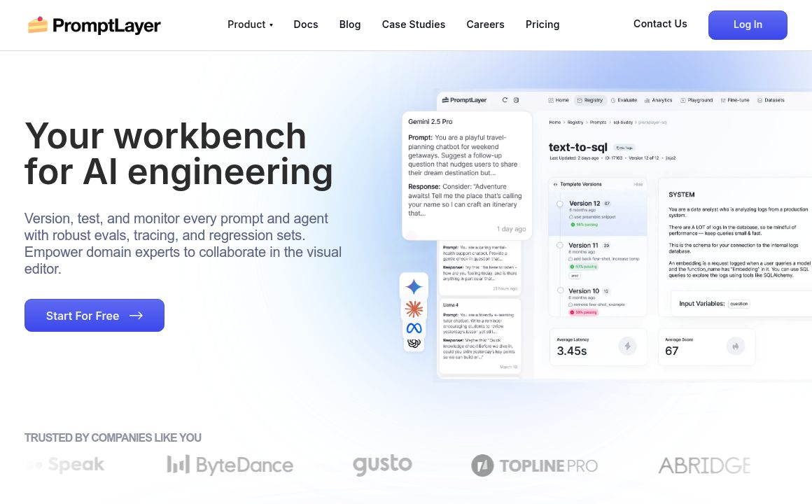Click the flame icon beside Average Score
This screenshot has width=812, height=504.
(736, 346)
